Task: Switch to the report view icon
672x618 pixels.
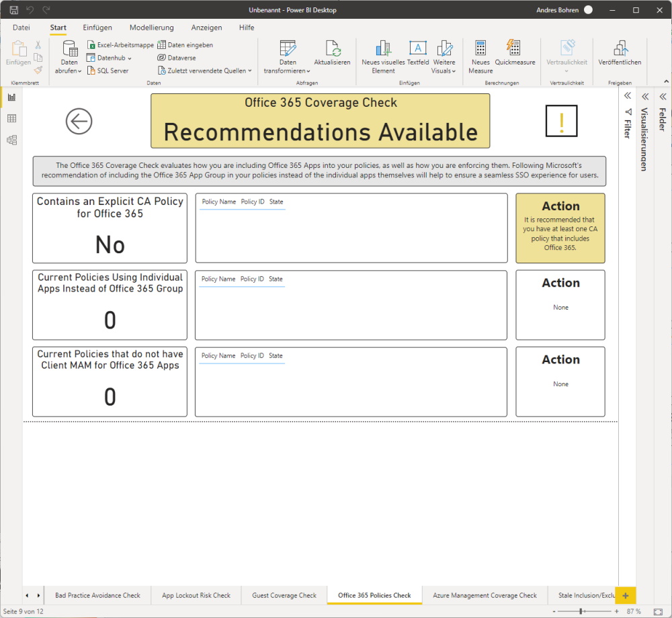Action: 11,97
